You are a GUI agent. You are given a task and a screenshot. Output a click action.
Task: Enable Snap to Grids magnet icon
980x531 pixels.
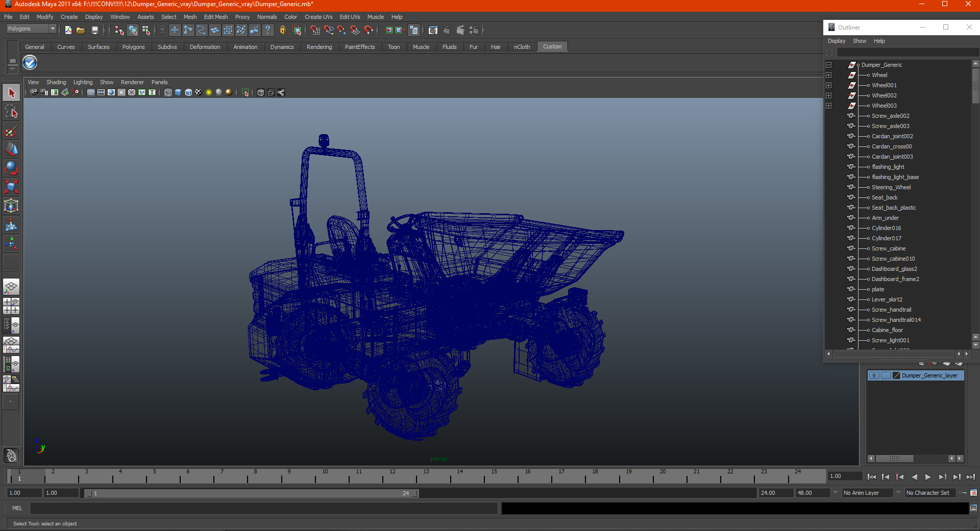315,30
